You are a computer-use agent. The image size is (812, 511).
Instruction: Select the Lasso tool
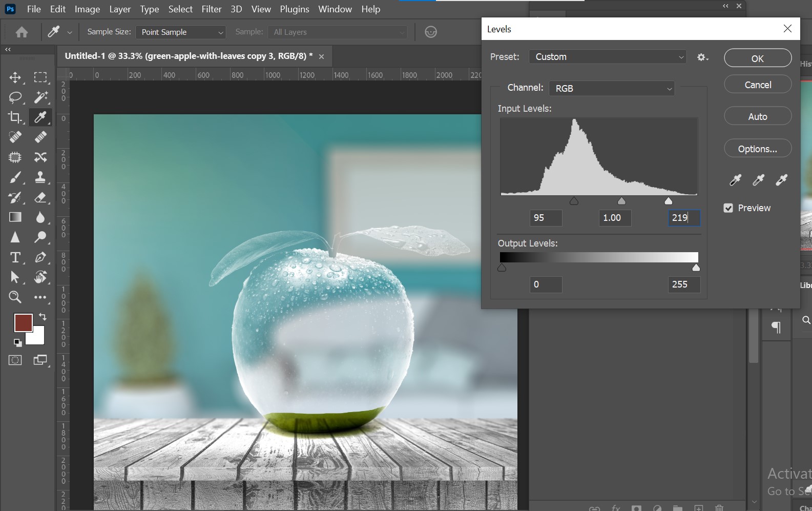coord(15,97)
